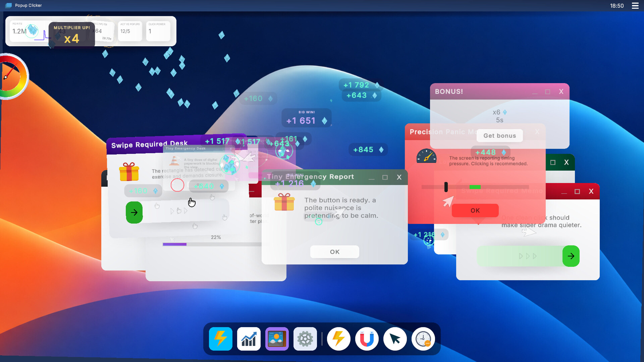Viewport: 644px width, 362px height.
Task: Click the green arrow in Swipe Required Desk
Action: 134,212
